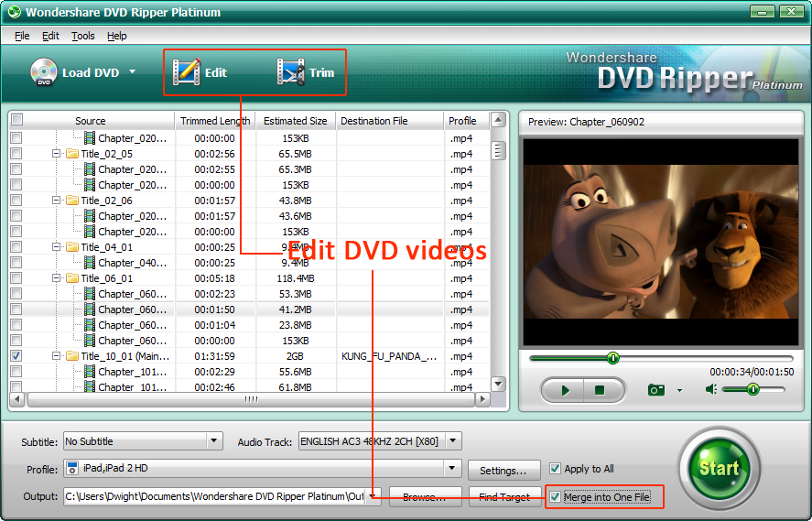Image resolution: width=812 pixels, height=521 pixels.
Task: Toggle the Merge into One File checkbox
Action: (x=555, y=497)
